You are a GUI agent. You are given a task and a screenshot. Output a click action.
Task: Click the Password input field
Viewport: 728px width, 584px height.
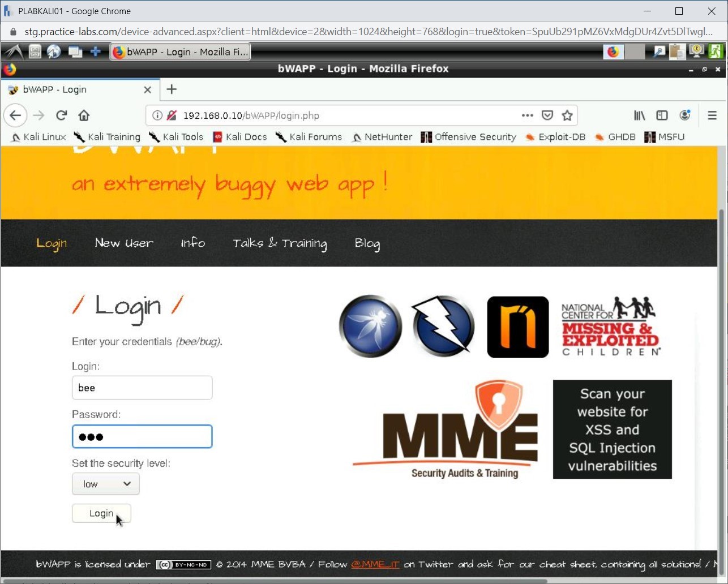(x=142, y=436)
